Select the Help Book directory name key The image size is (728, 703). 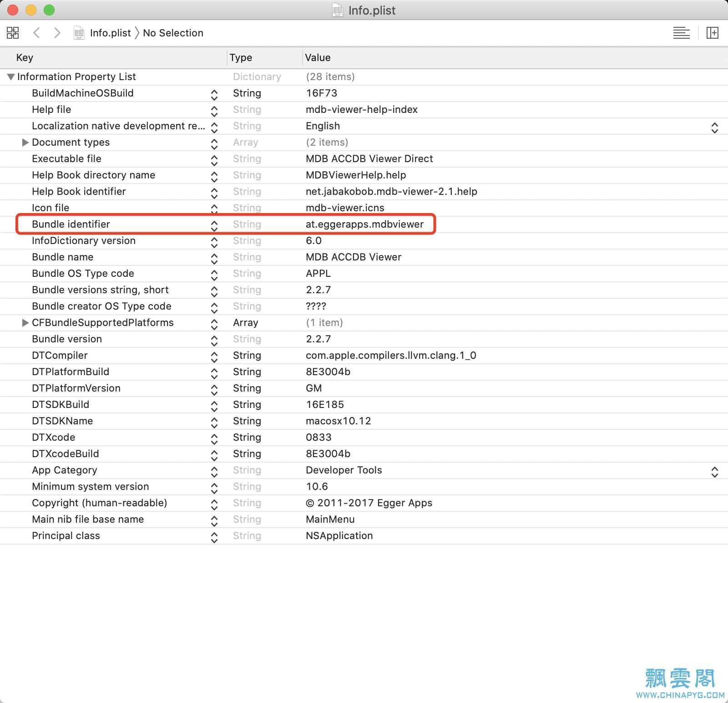(93, 175)
